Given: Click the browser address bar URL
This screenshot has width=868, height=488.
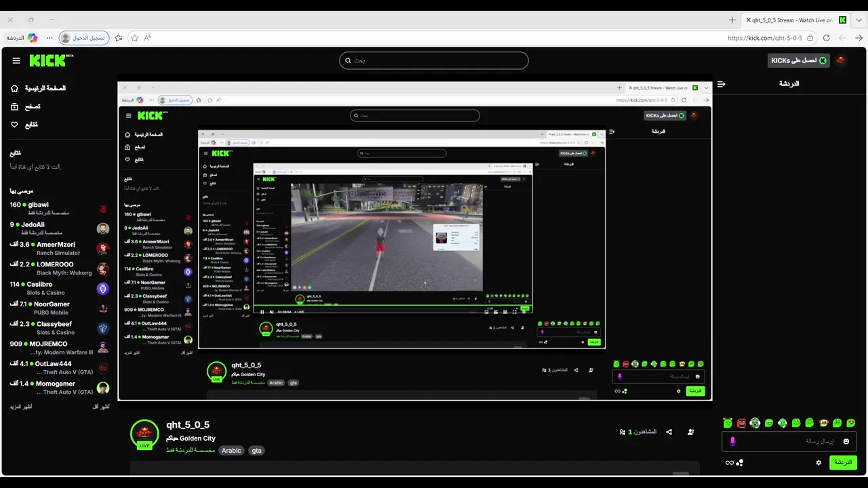Looking at the screenshot, I should (x=765, y=38).
